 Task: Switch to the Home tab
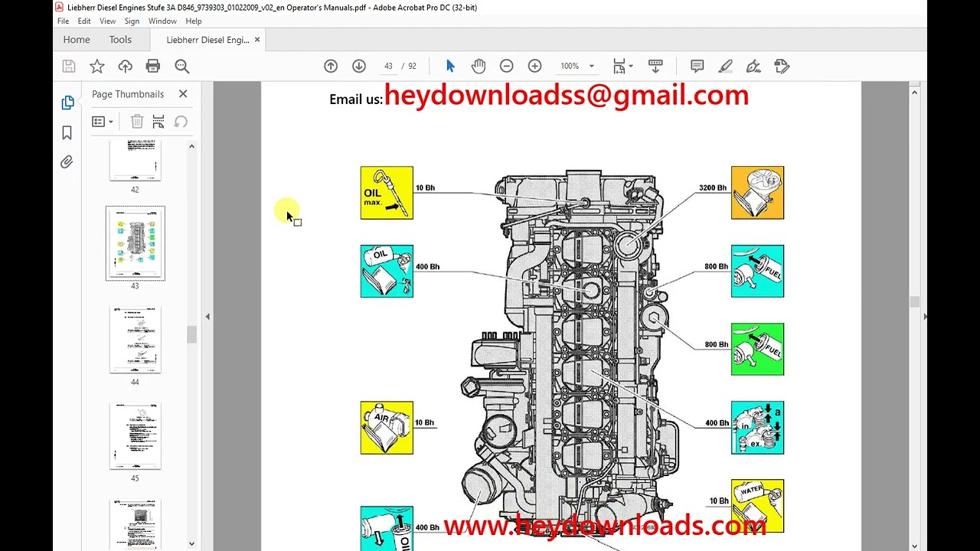pos(77,40)
